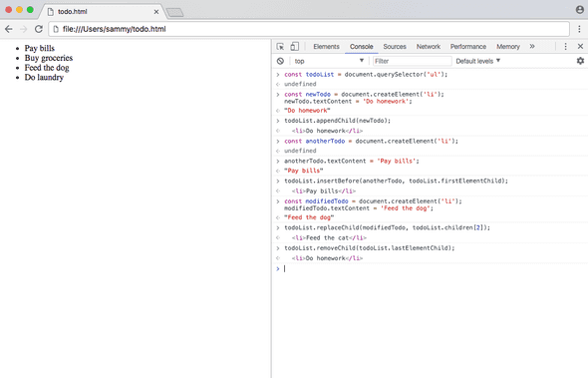
Task: Open DevTools three-dot customize menu
Action: point(565,47)
